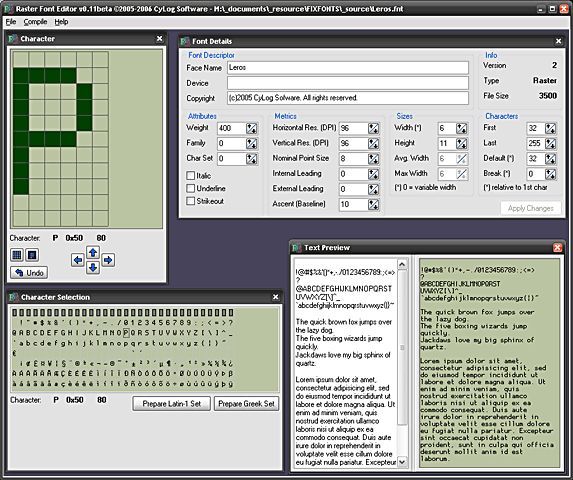
Task: Click the empty Device input field
Action: coord(348,83)
